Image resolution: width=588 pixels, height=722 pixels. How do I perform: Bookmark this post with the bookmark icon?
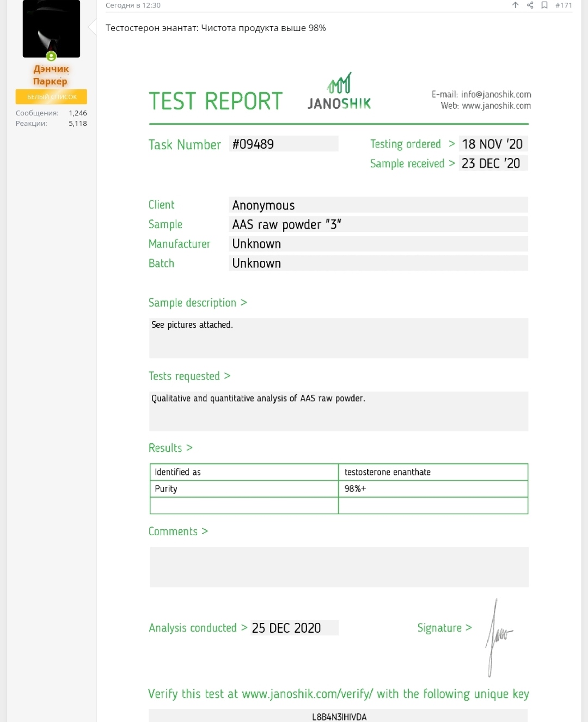pos(544,5)
